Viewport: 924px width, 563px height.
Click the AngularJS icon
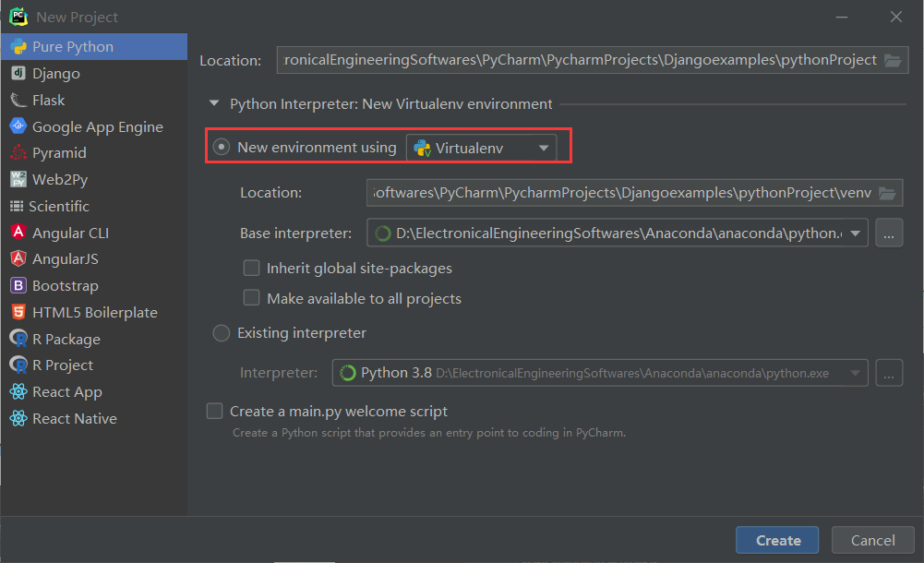(x=18, y=258)
